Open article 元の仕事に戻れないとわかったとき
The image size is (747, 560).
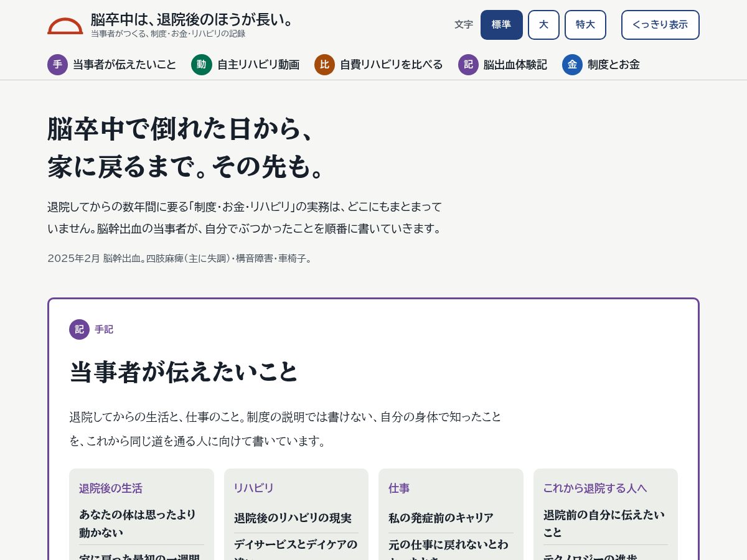coord(451,549)
